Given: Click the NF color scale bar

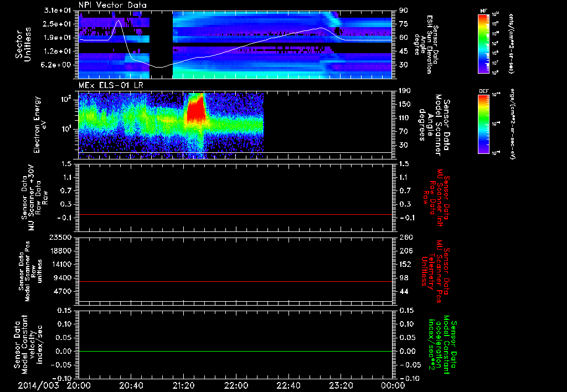Looking at the screenshot, I should click(483, 44).
